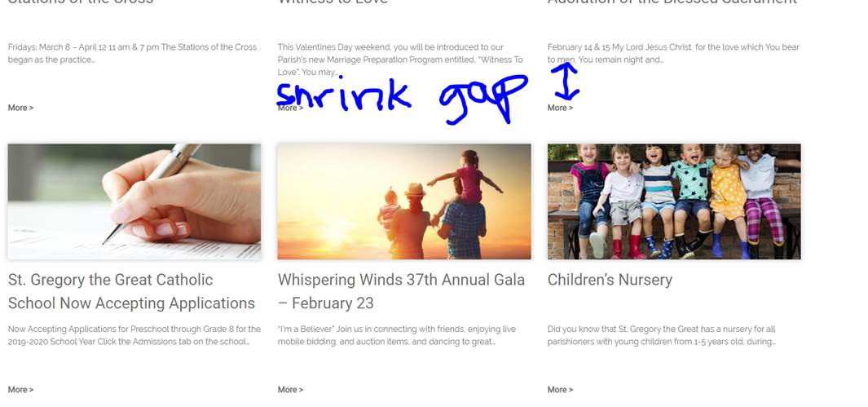Click More under Whispering Winds Gala post
The height and width of the screenshot is (407, 868).
[291, 389]
